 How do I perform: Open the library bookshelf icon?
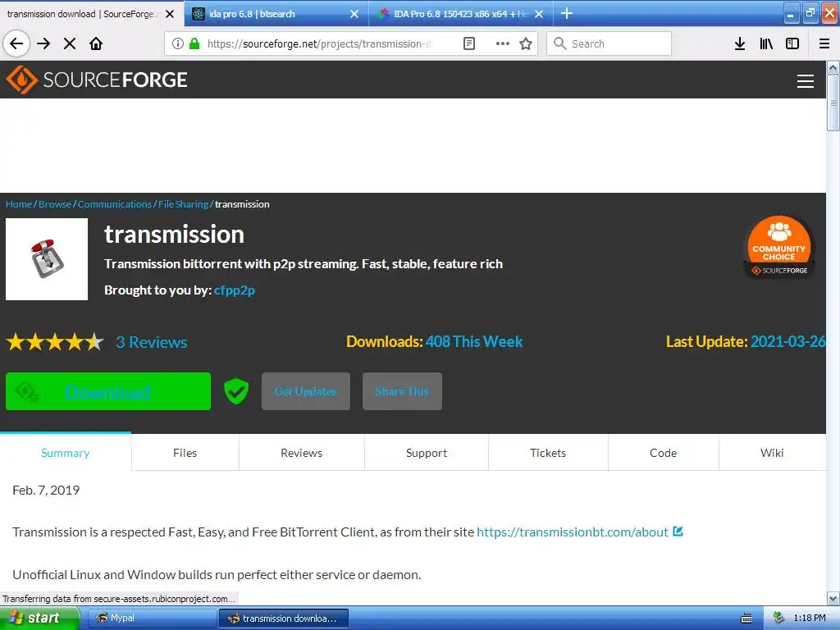[x=766, y=43]
